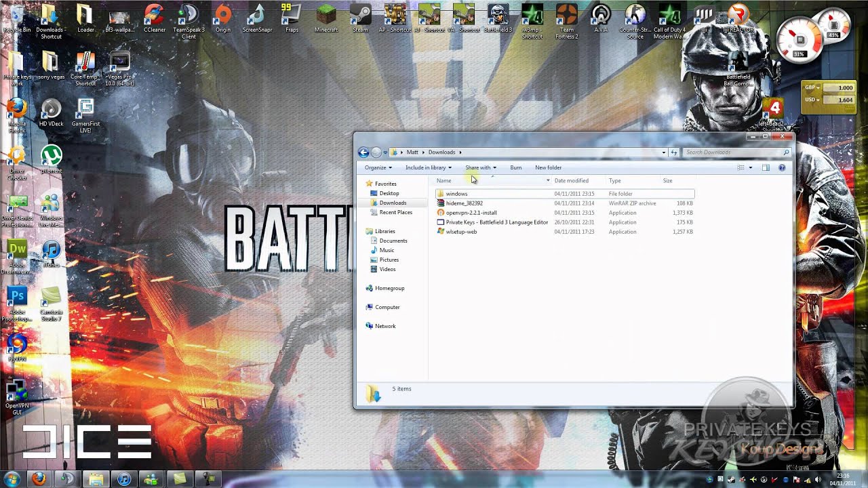Select the left4dead2 desktop shortcut
The height and width of the screenshot is (488, 868).
click(772, 117)
